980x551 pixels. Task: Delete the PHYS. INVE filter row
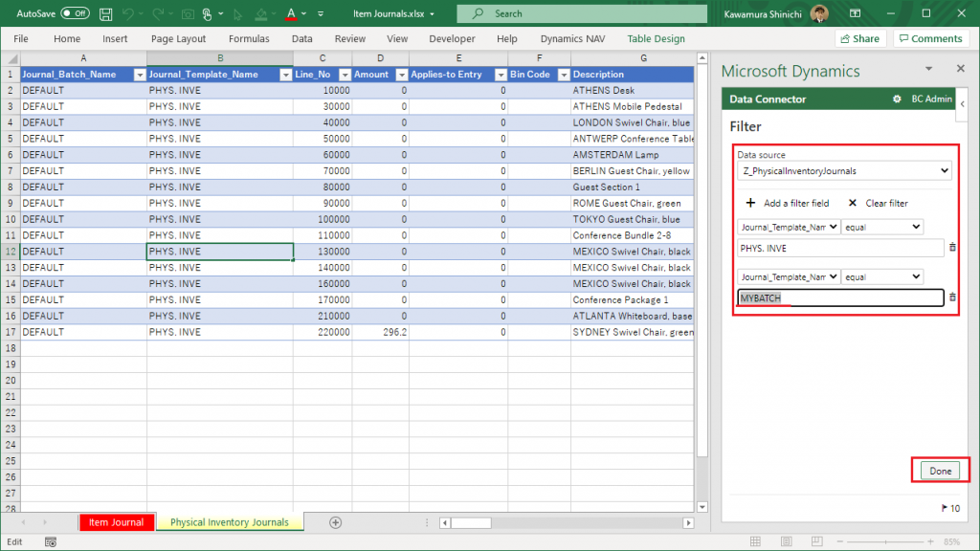[x=952, y=248]
